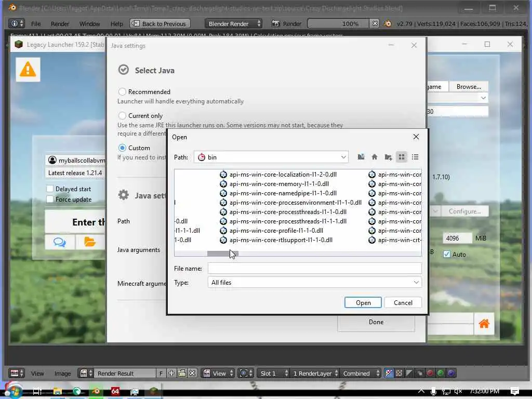Switch Open dialog to details list view

click(415, 157)
